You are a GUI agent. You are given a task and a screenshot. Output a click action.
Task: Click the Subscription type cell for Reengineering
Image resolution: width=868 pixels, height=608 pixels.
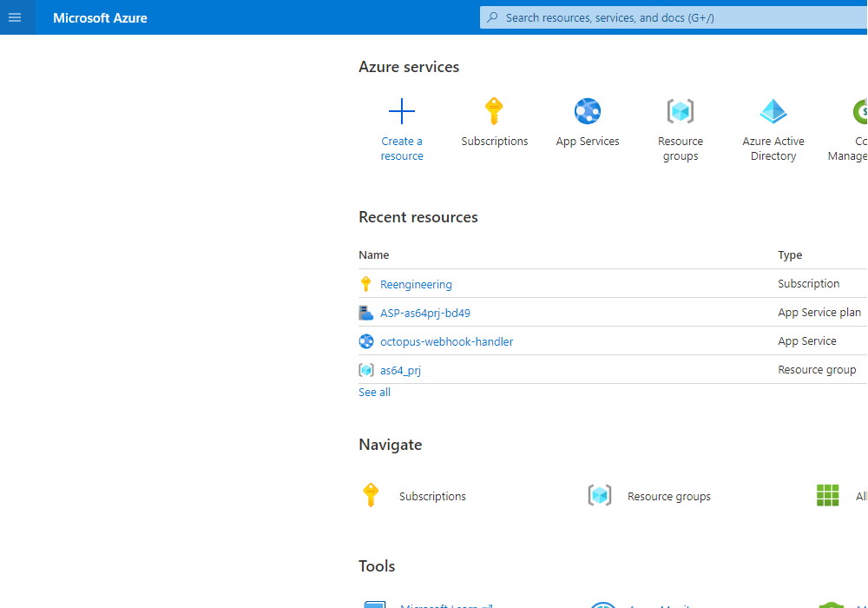coord(808,283)
